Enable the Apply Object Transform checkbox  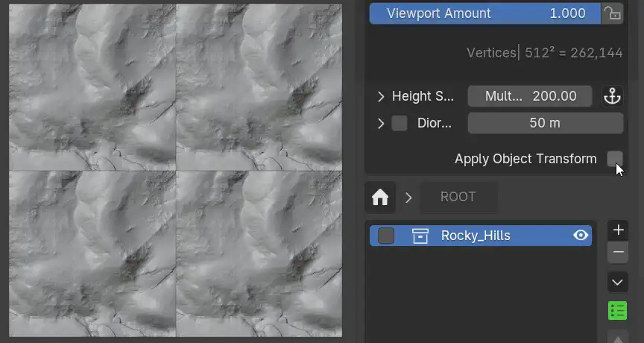click(614, 159)
